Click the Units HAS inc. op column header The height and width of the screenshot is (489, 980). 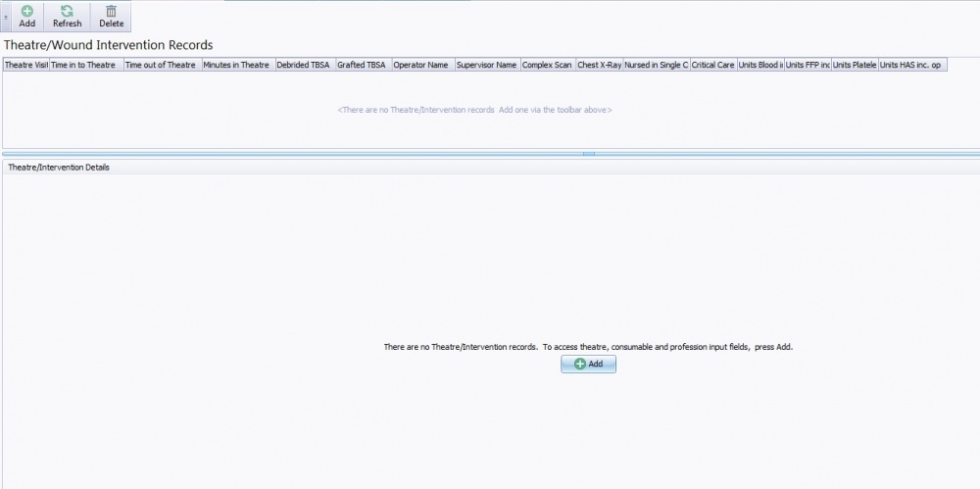[911, 65]
